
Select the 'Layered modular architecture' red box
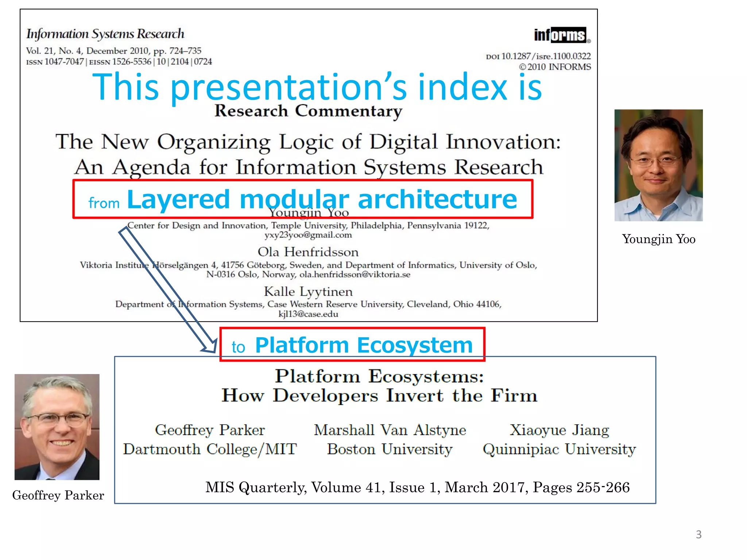[303, 199]
